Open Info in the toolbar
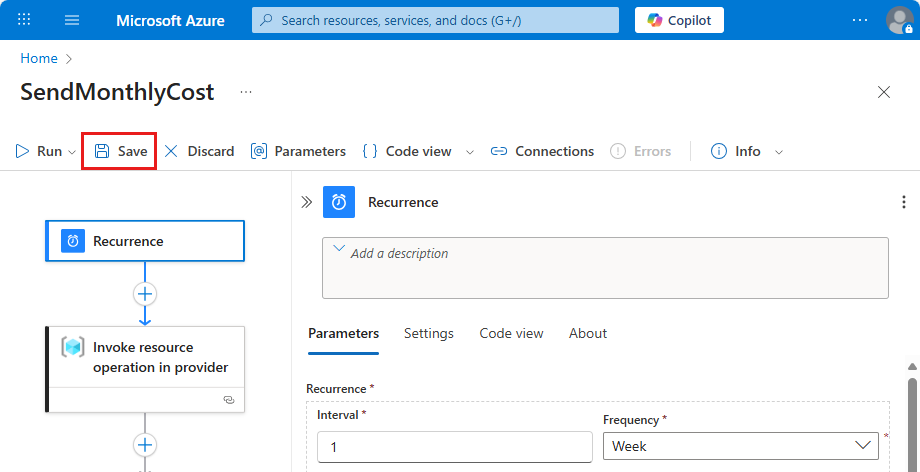 736,151
